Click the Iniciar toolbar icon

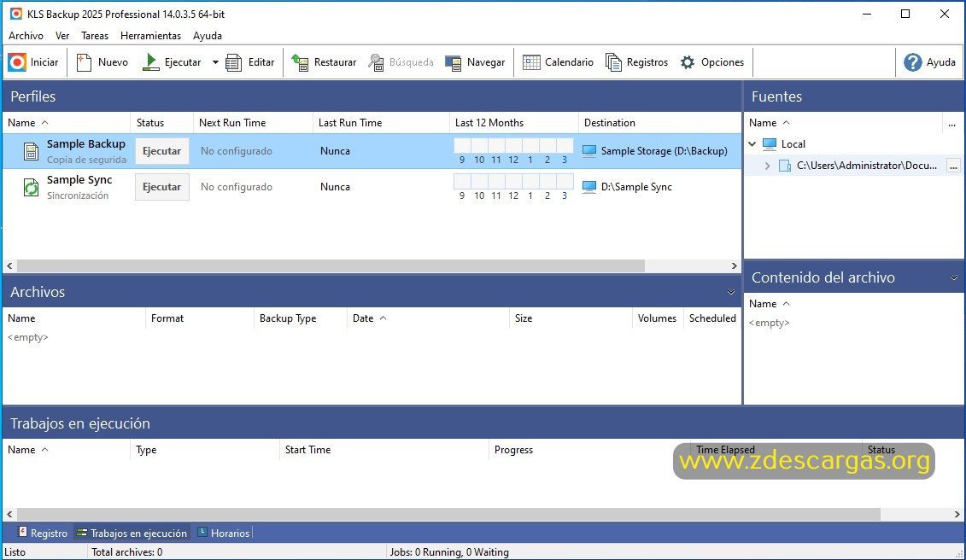[17, 62]
